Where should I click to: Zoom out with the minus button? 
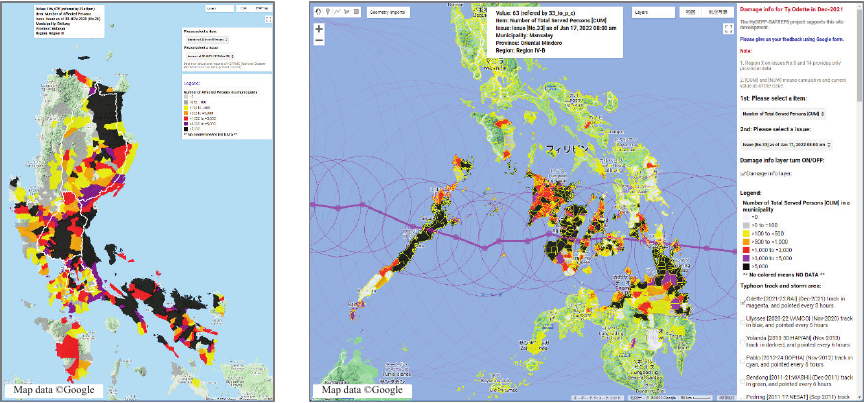(x=319, y=40)
